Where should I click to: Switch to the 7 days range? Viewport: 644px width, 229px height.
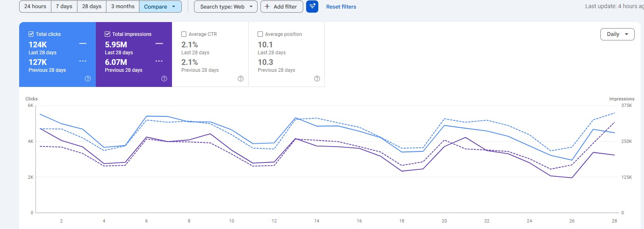coord(64,7)
